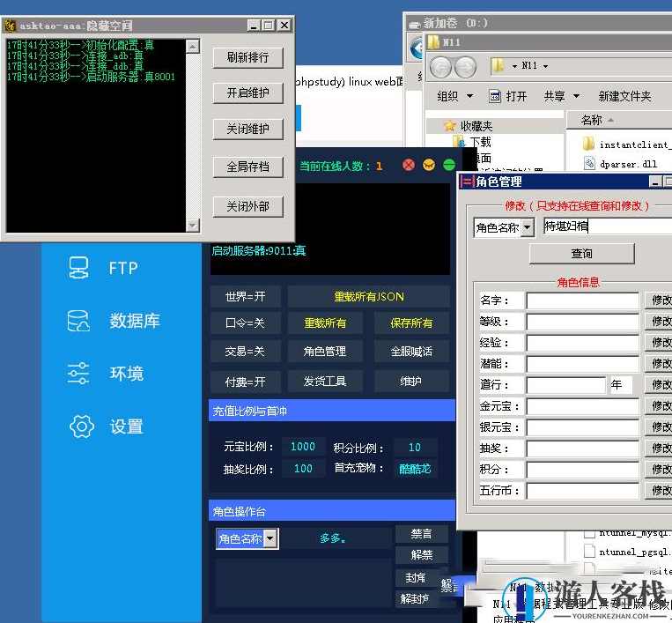Click the orange circle icon beside online count
The height and width of the screenshot is (623, 672).
coord(429,165)
